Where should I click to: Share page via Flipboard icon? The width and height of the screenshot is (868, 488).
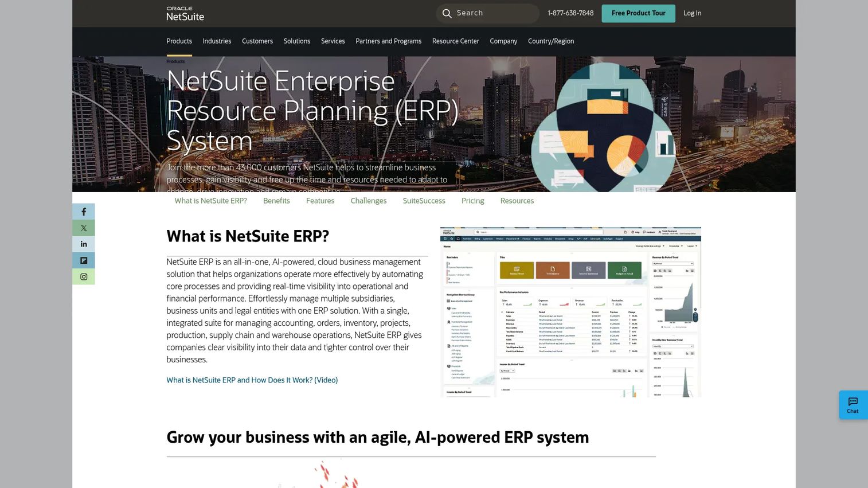(84, 260)
